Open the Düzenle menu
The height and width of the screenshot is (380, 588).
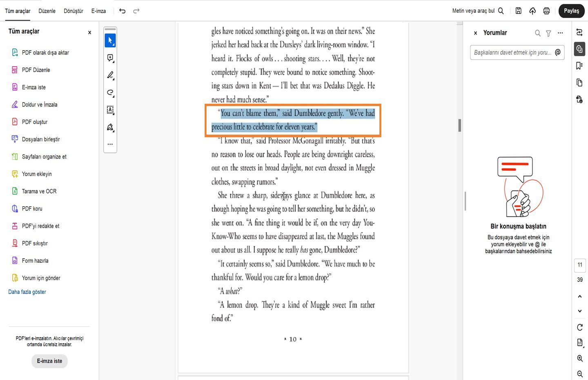click(x=47, y=11)
